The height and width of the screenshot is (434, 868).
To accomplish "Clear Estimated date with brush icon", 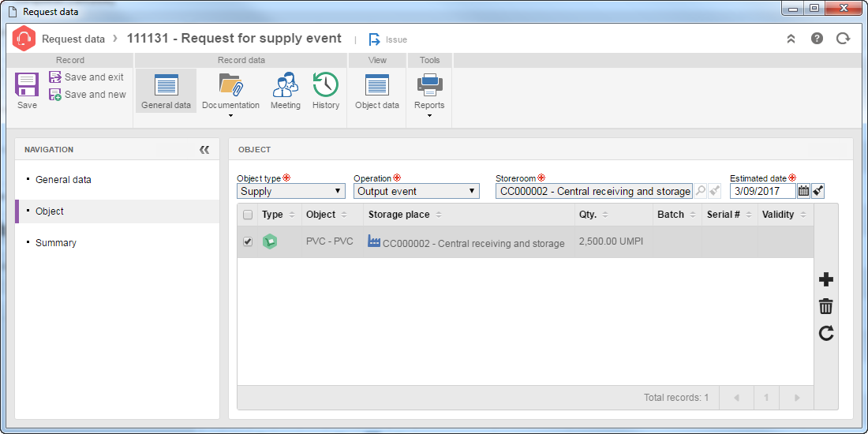I will [x=819, y=191].
